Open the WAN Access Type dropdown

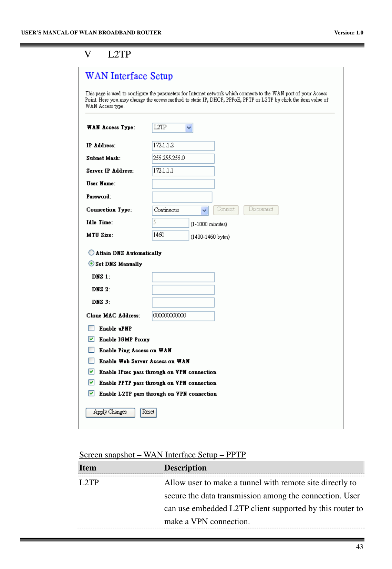click(172, 128)
